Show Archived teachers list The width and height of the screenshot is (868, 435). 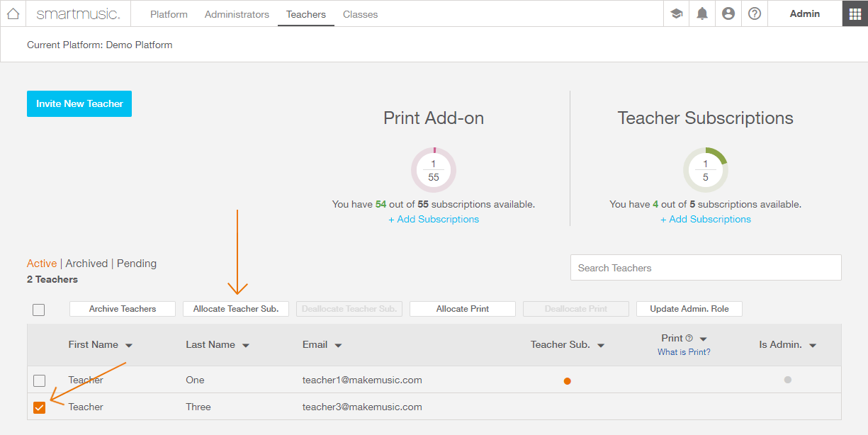86,264
